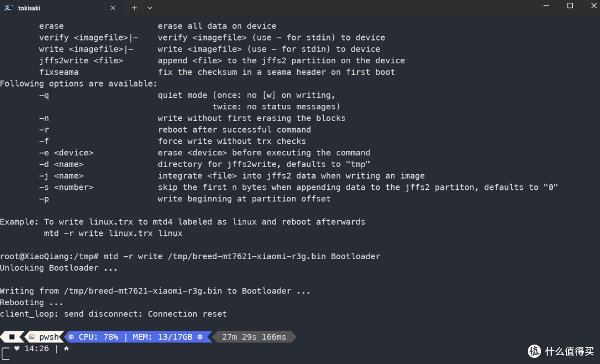
Task: Close the tokisaki tab
Action: click(x=113, y=8)
